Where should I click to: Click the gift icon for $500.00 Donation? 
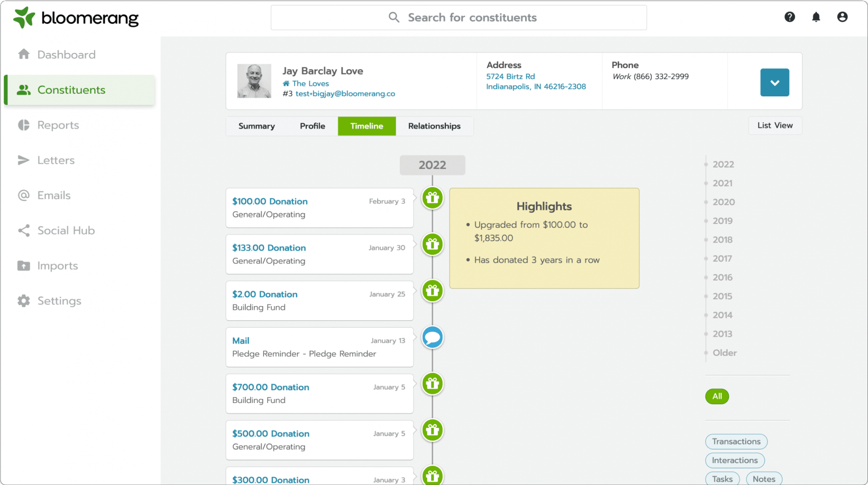433,430
